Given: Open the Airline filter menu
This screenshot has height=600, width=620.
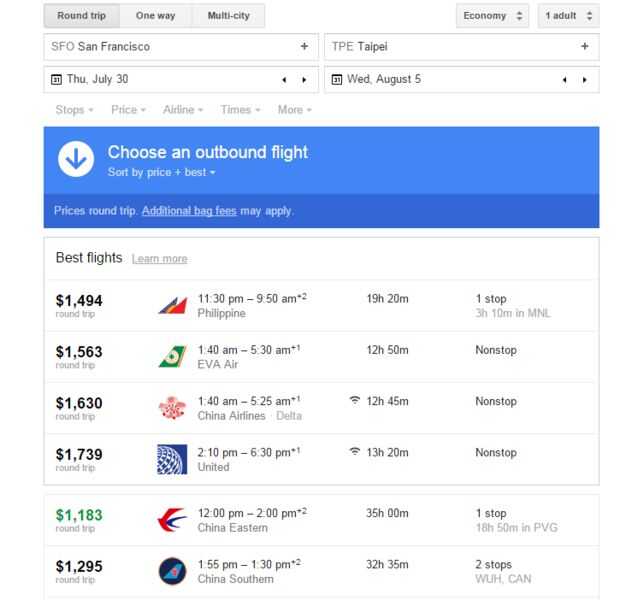Looking at the screenshot, I should 183,110.
